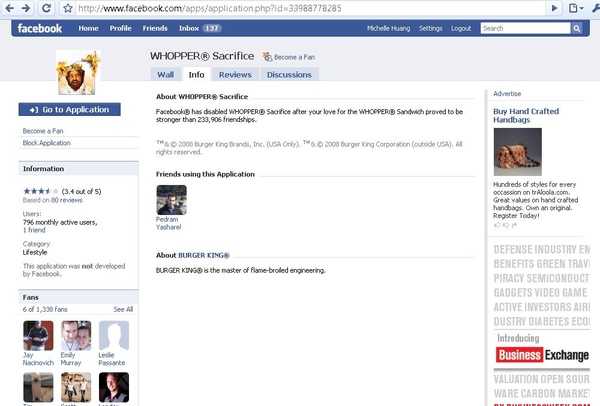Open the Discussions tab
This screenshot has height=406, width=600.
(289, 75)
